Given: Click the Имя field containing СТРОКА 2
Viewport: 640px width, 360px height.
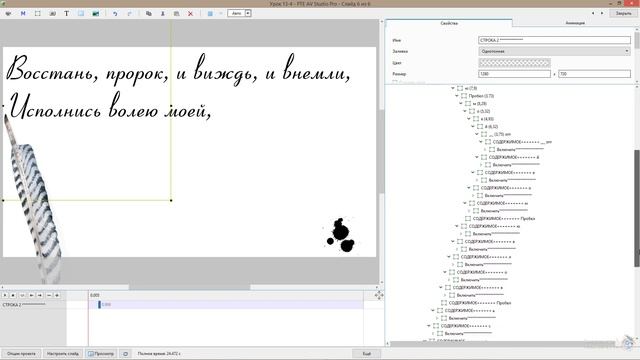Looking at the screenshot, I should tap(554, 40).
